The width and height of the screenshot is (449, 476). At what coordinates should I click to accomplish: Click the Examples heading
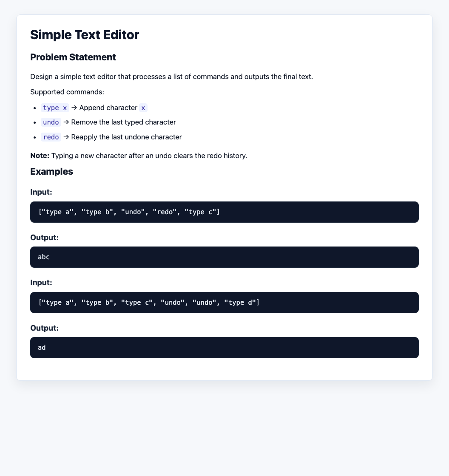[x=51, y=172]
